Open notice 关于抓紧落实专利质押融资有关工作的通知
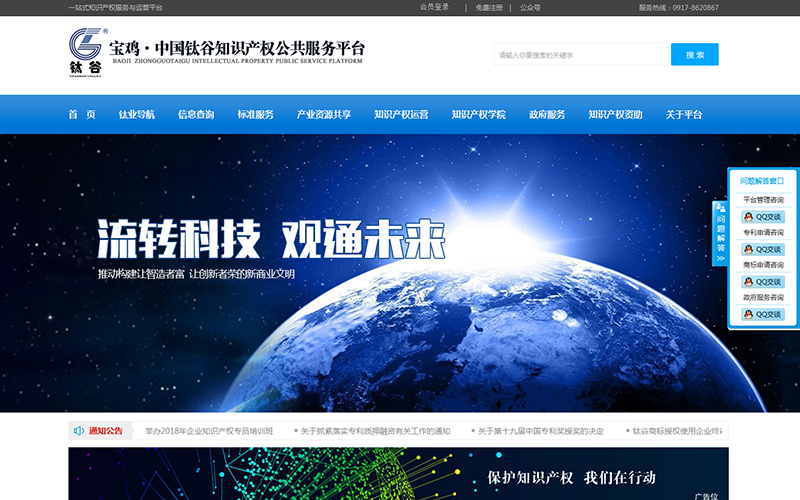This screenshot has height=500, width=800. point(376,431)
